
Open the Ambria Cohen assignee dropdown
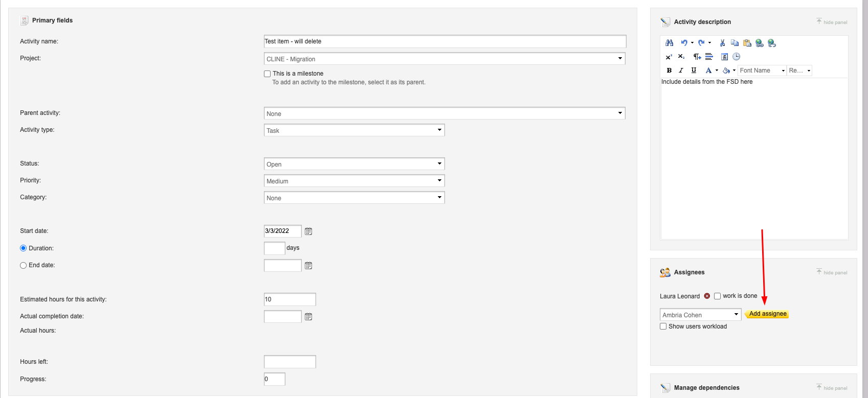pyautogui.click(x=701, y=315)
